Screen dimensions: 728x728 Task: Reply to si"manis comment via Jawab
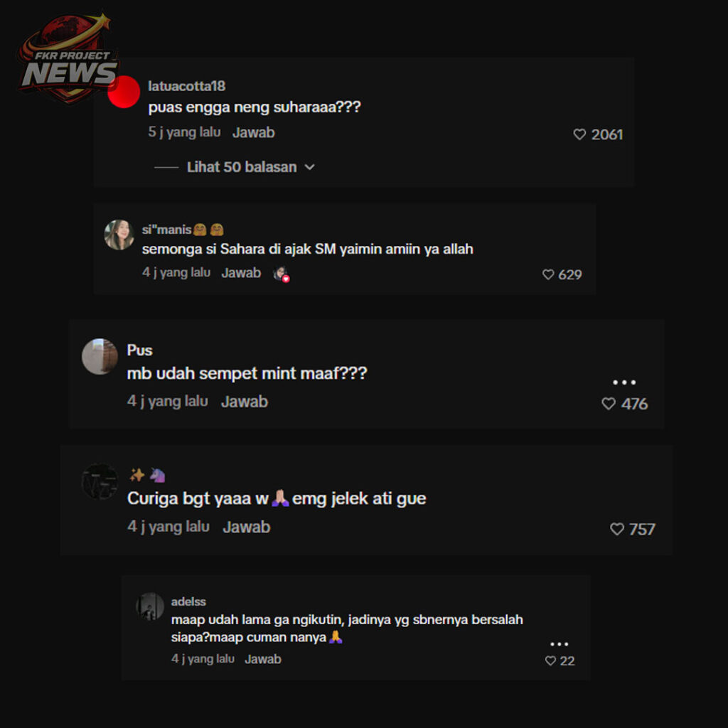click(x=241, y=273)
